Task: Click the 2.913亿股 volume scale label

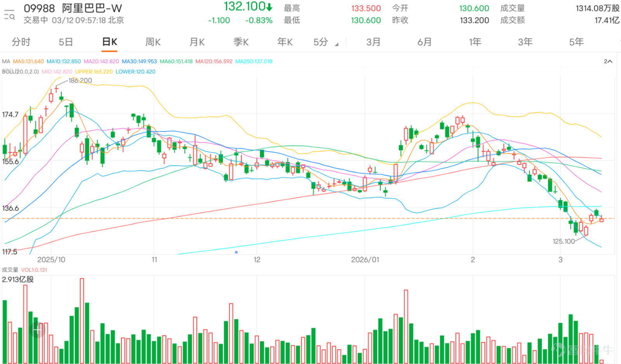Action: coord(18,279)
